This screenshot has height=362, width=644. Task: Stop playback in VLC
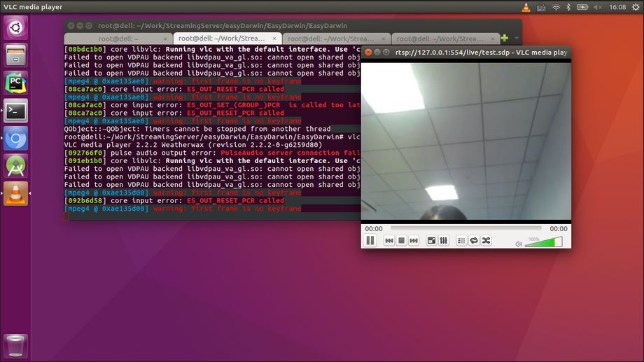click(401, 240)
